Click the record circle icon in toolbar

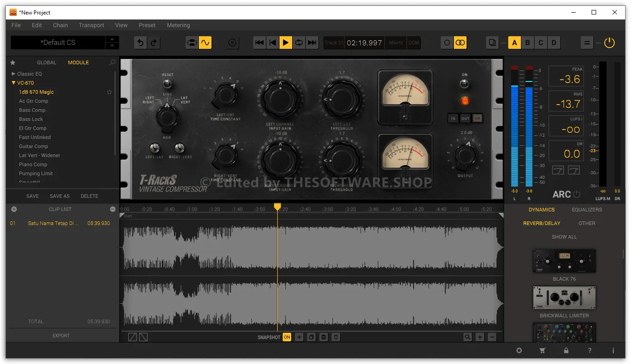tap(232, 43)
